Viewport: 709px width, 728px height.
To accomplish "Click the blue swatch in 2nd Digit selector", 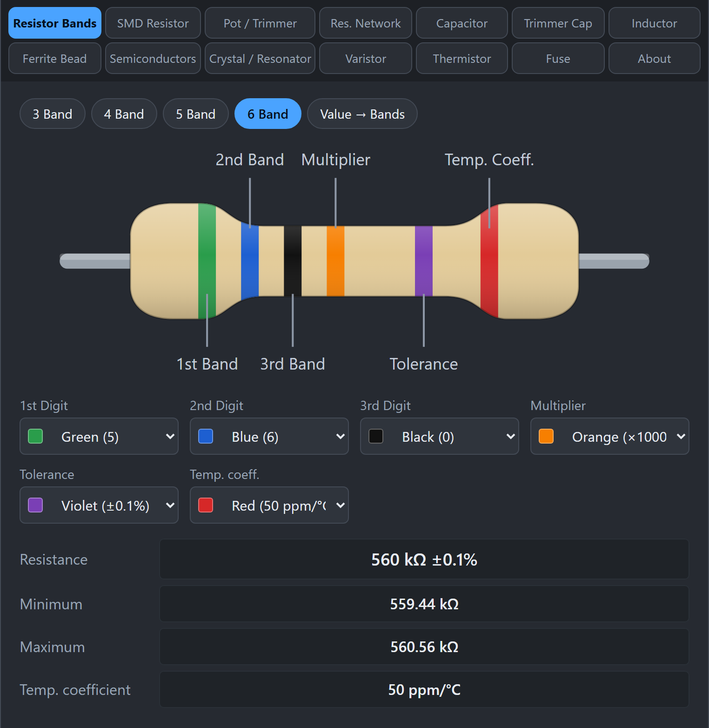I will click(206, 436).
